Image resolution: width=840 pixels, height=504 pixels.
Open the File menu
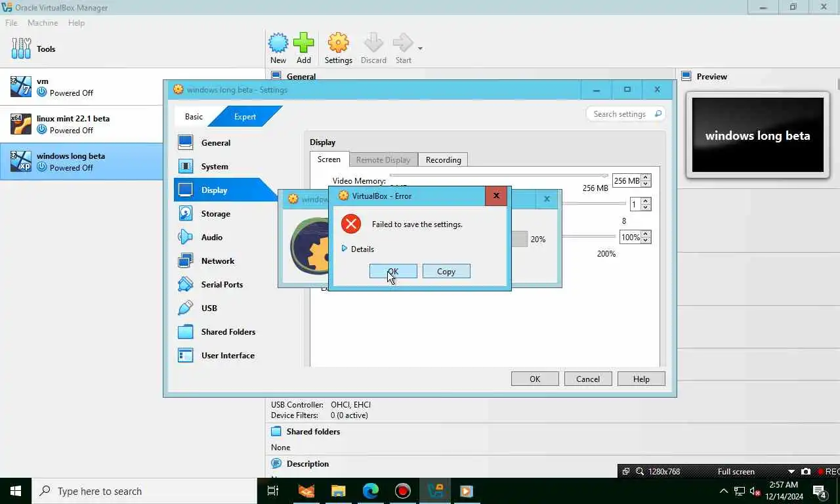(x=11, y=22)
